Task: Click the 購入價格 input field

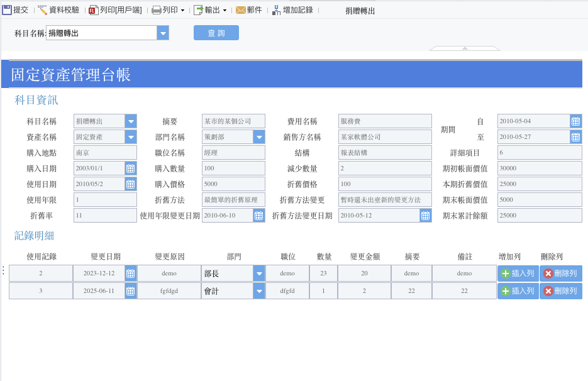Action: tap(233, 184)
